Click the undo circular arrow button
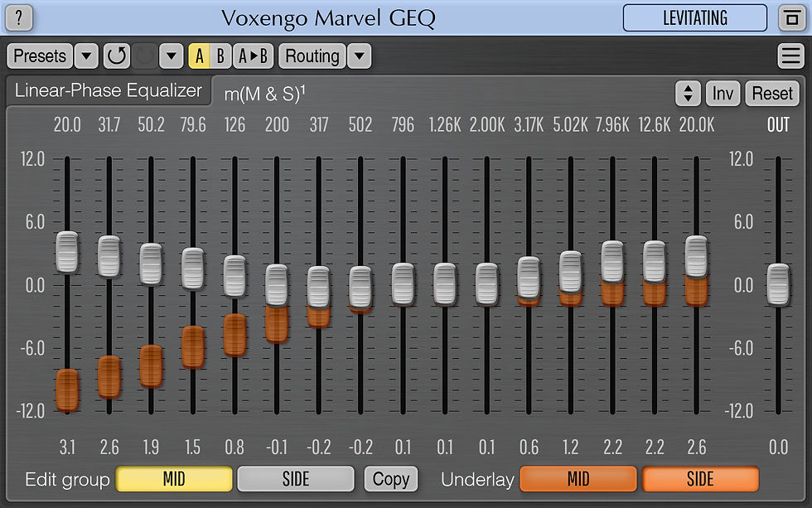Screen dimensions: 812x508 117,56
